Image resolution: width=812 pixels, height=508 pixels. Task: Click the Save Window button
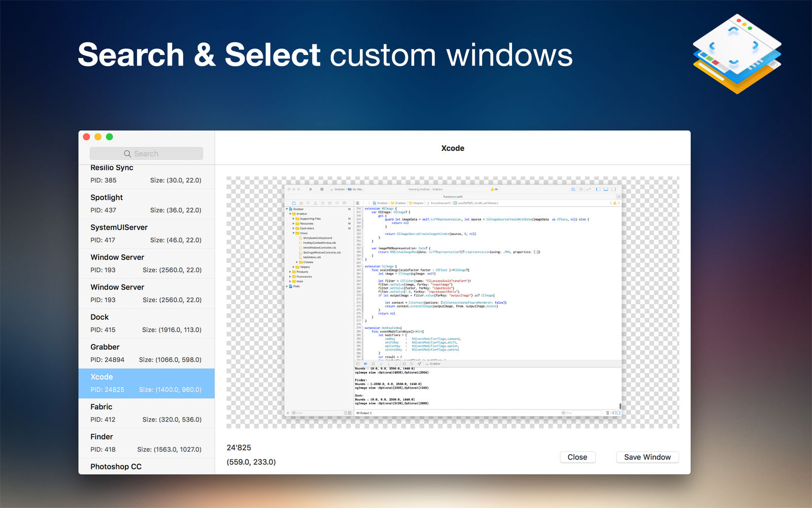(x=648, y=457)
